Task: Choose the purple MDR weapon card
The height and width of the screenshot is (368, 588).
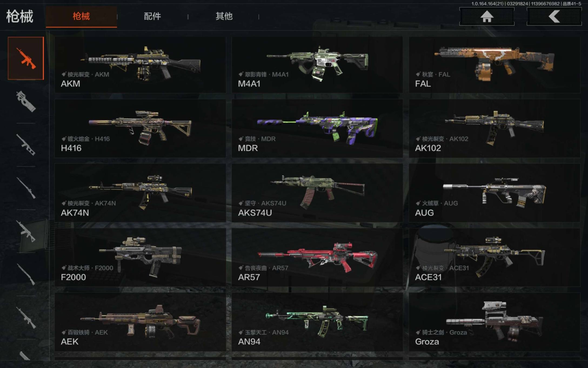Action: [317, 129]
